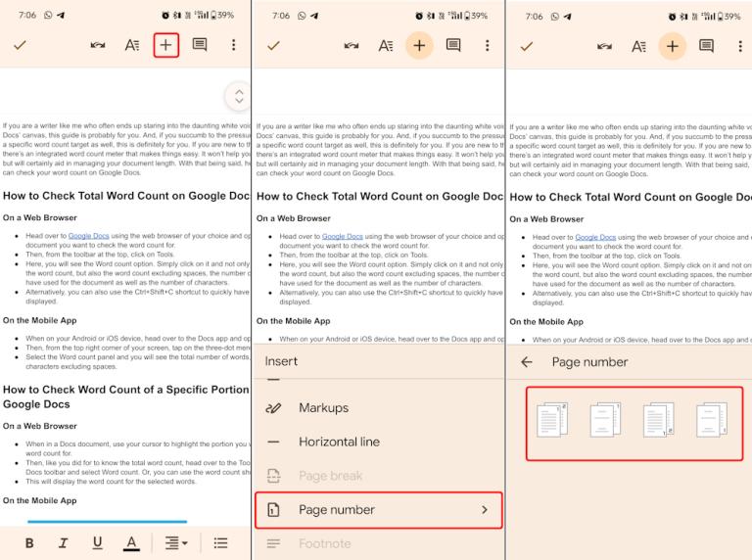Select Markups from the Insert menu
The image size is (752, 560).
323,408
